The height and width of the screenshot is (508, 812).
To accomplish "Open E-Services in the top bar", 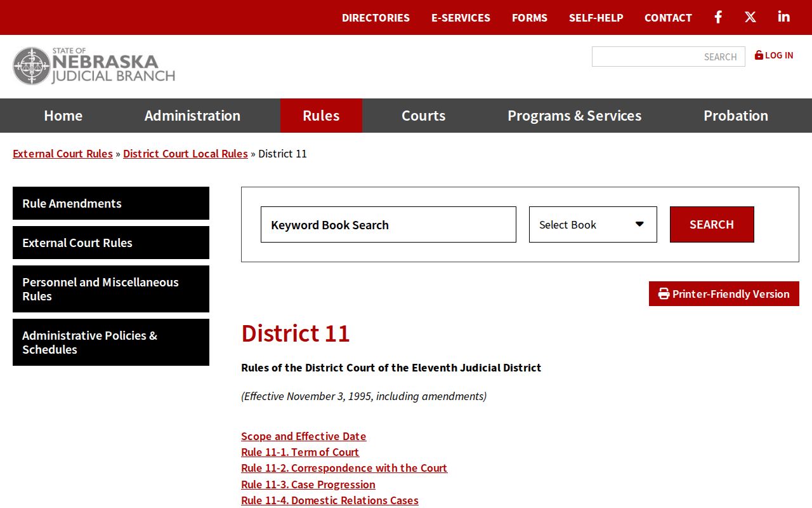I will pos(461,18).
